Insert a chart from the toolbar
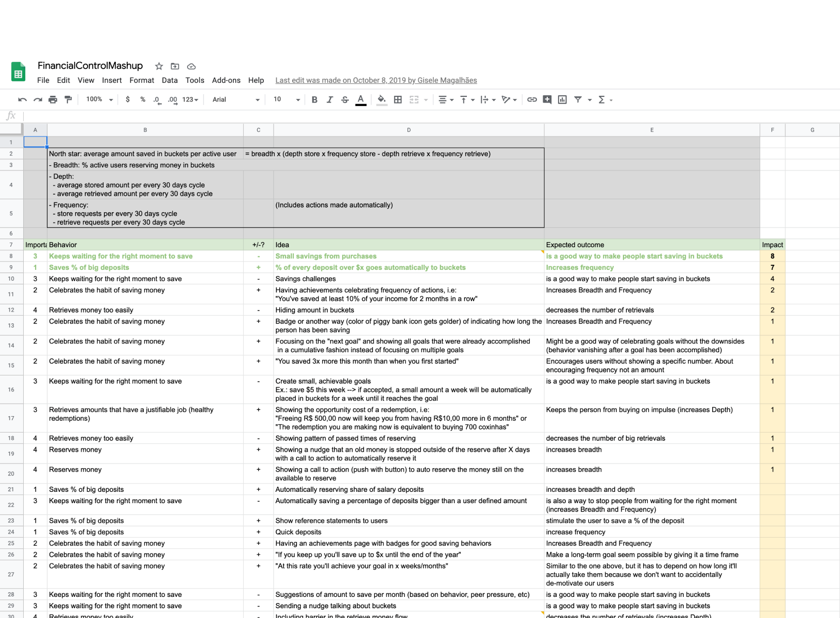 pos(562,100)
